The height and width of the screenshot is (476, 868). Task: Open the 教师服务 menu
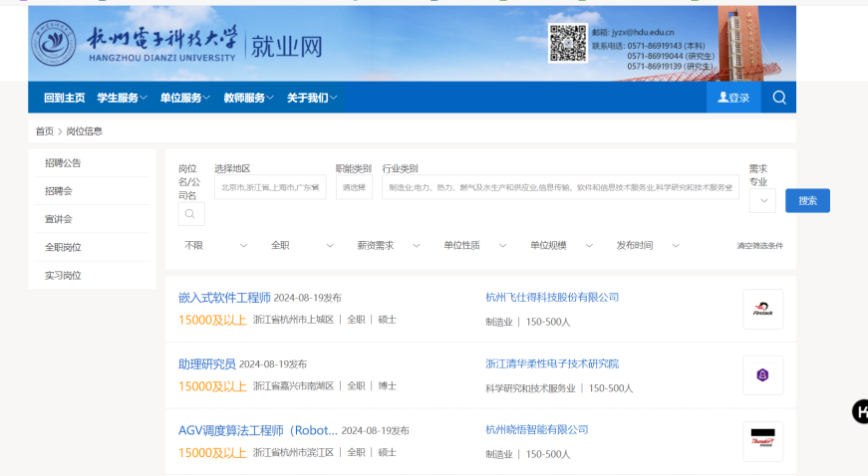tap(248, 98)
